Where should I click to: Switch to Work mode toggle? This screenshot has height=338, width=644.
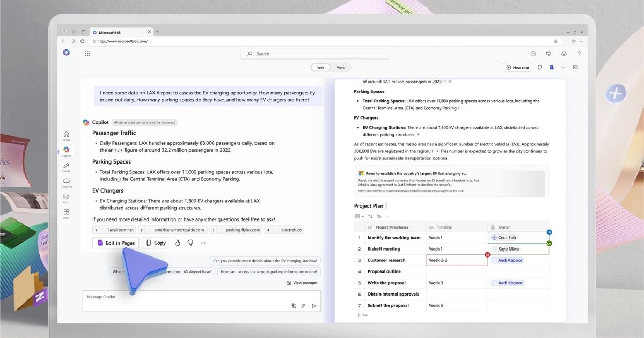(x=341, y=68)
